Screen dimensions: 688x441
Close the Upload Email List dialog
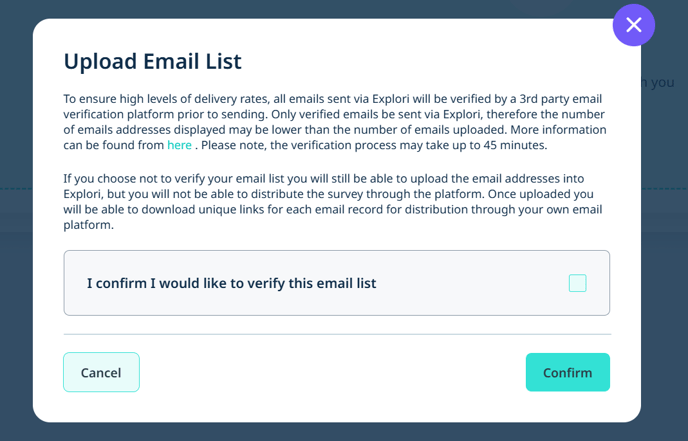pos(634,25)
